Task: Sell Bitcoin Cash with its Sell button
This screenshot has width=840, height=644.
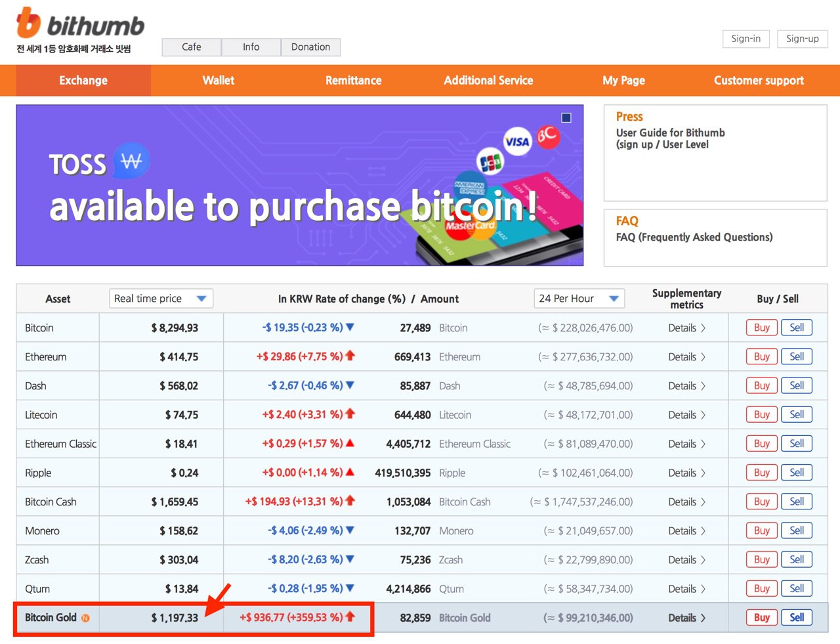Action: 797,502
